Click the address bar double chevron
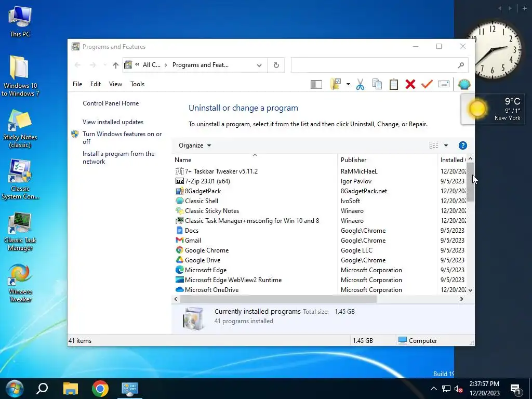The height and width of the screenshot is (399, 532). pos(137,64)
